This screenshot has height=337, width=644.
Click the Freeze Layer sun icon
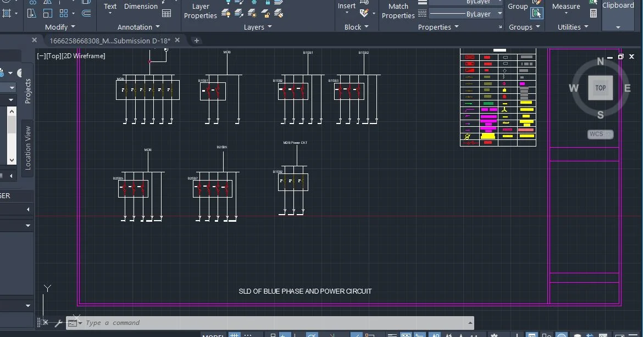click(x=252, y=14)
